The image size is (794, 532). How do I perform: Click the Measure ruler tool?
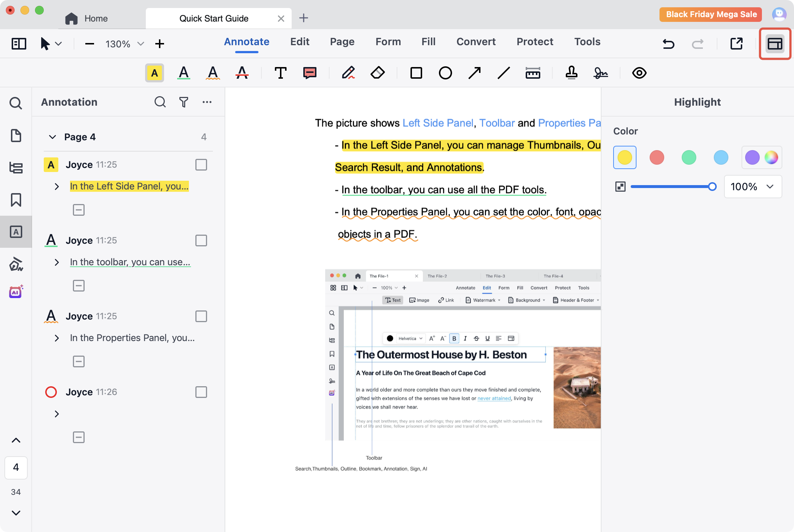533,73
